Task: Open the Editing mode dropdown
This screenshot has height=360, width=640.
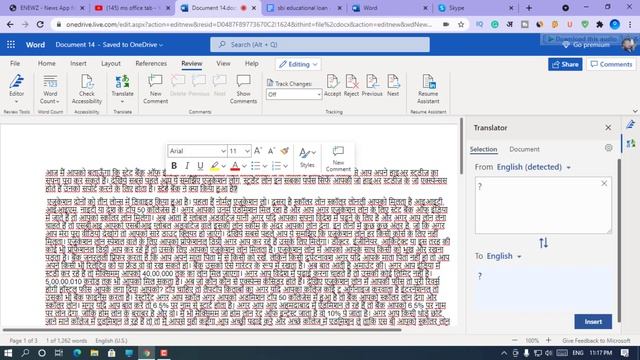Action: (x=298, y=64)
